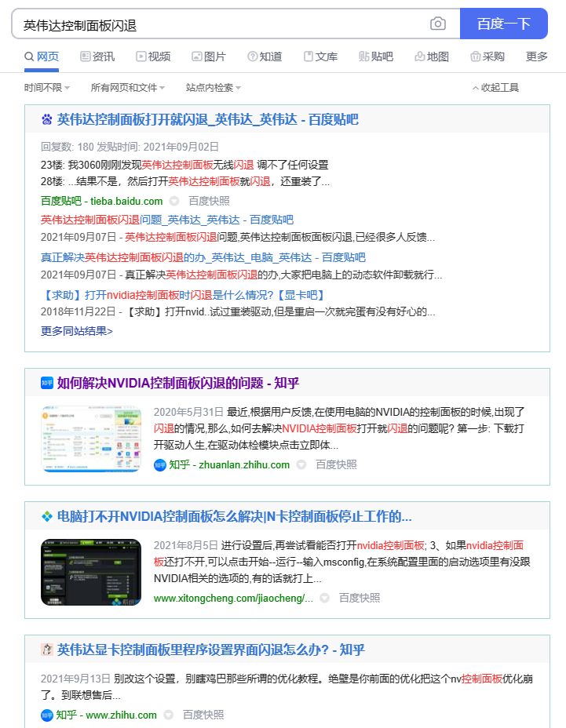This screenshot has width=566, height=728.
Task: Click the diamond site icon beside 电脑打不开NVIDIA
Action: click(47, 516)
